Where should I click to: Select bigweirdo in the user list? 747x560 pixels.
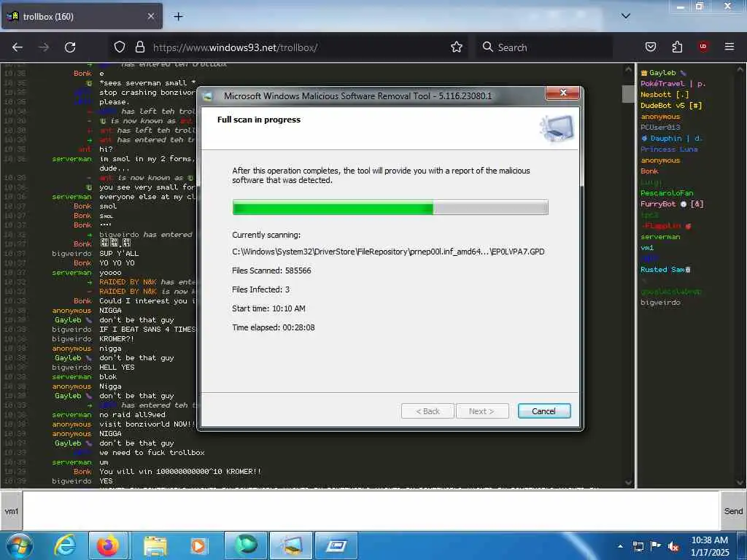(x=660, y=303)
